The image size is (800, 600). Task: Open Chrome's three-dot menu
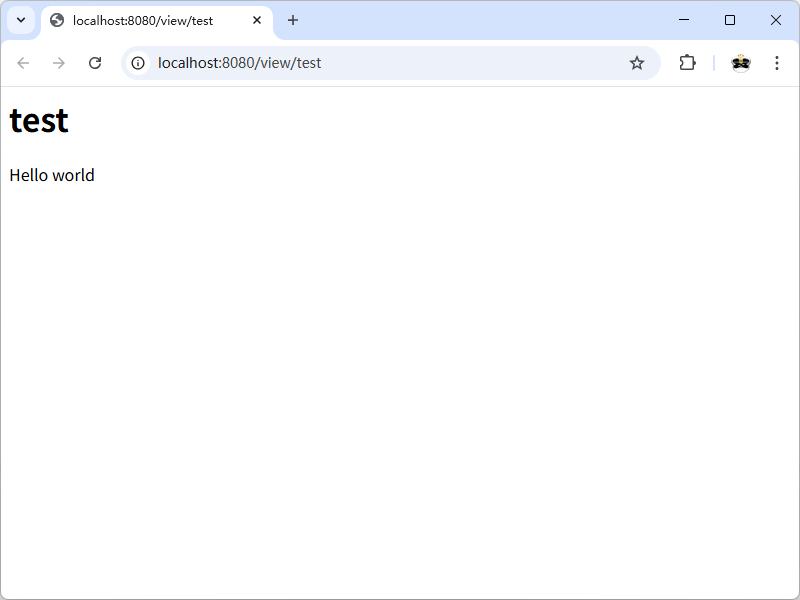(x=777, y=63)
